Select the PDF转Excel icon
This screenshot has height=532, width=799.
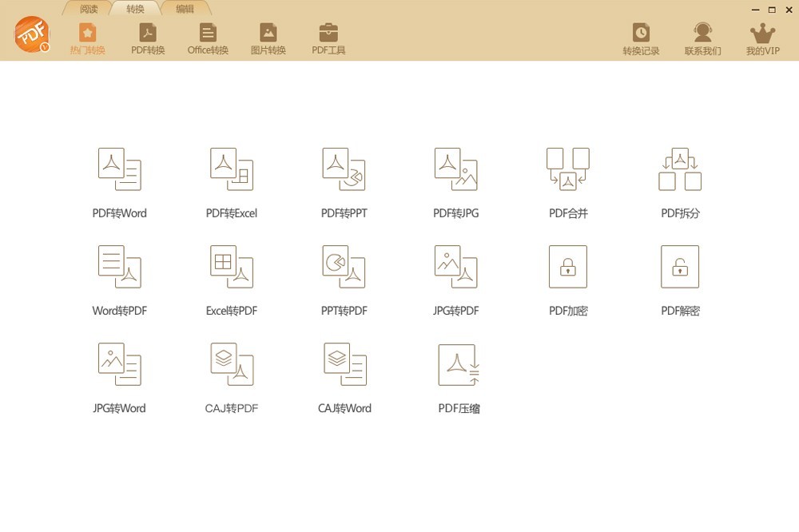click(232, 169)
